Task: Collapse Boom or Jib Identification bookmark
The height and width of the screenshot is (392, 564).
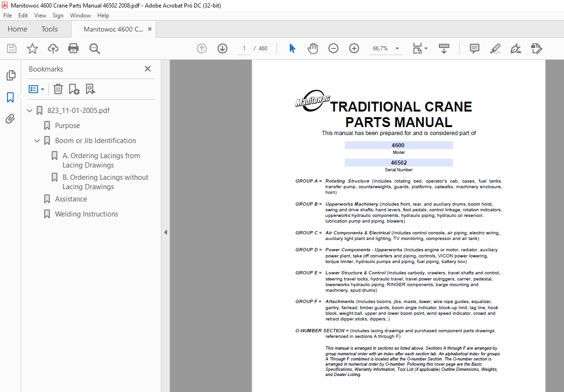Action: 37,141
